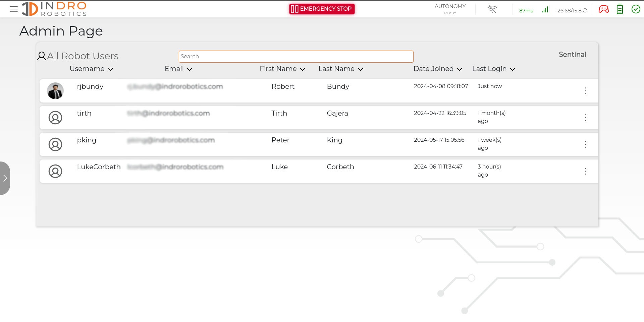Click the refresh icon beside 26.68/15.8
Image resolution: width=644 pixels, height=322 pixels.
pyautogui.click(x=585, y=10)
